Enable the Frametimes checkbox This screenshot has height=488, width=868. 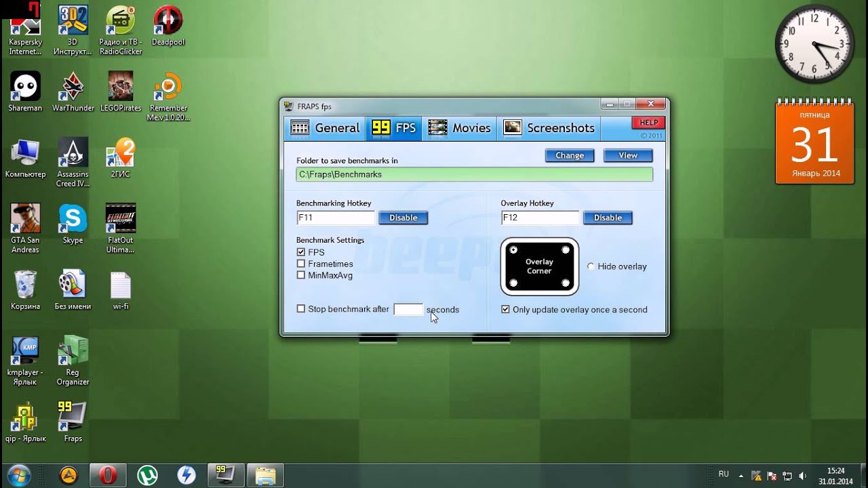tap(301, 264)
